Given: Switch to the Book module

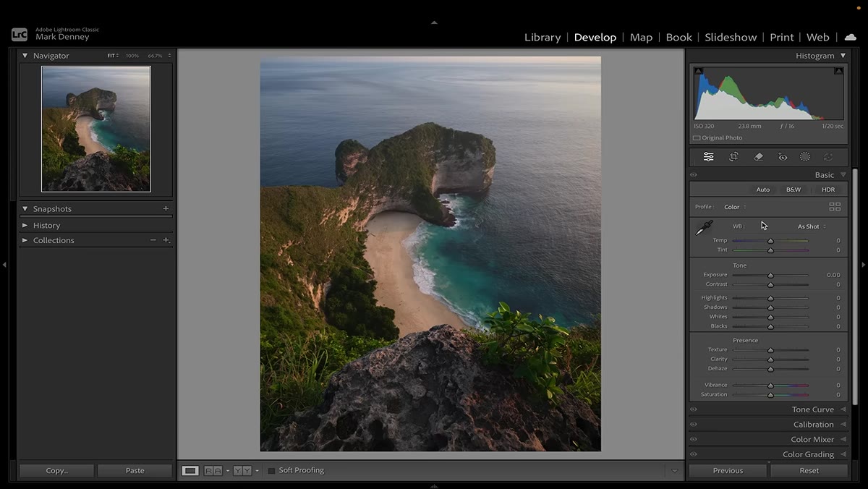Looking at the screenshot, I should 678,38.
